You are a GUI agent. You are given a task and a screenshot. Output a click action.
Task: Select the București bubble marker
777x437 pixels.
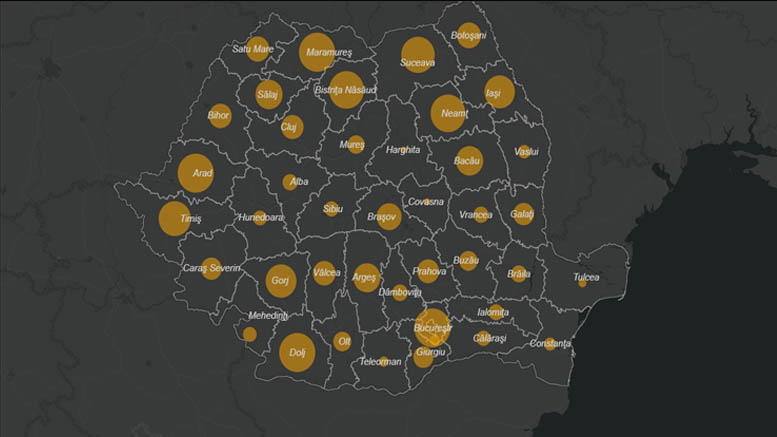[x=432, y=327]
